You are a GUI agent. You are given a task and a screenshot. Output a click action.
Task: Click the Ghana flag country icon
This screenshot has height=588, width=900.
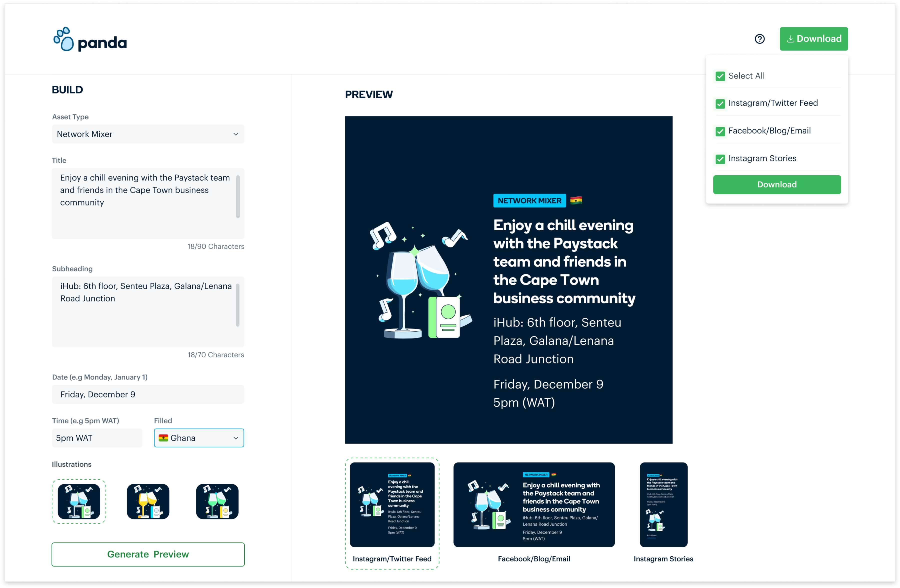tap(163, 438)
